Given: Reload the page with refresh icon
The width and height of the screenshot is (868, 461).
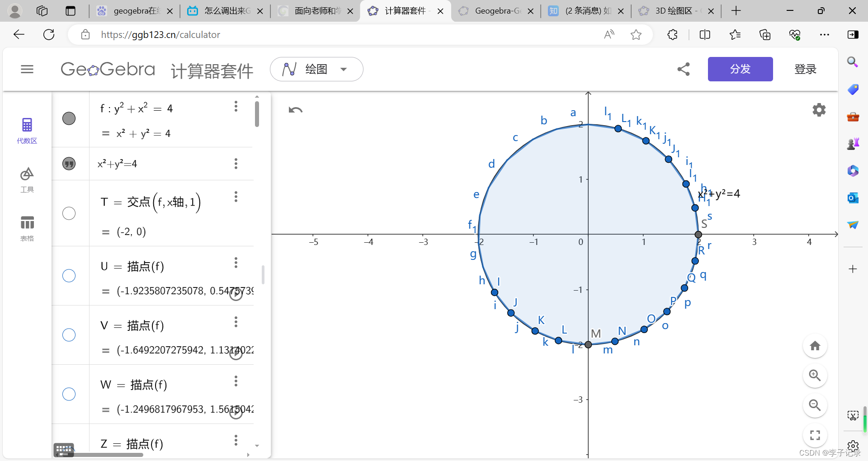Looking at the screenshot, I should [49, 34].
